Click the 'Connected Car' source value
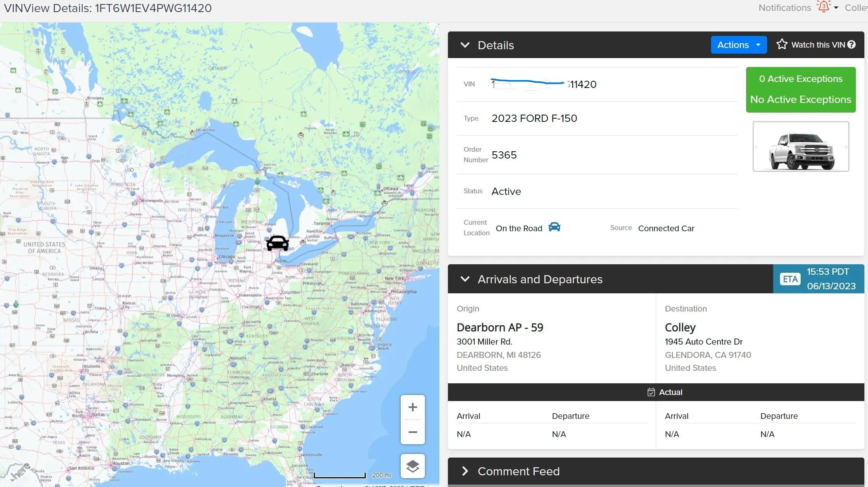The height and width of the screenshot is (487, 868). [666, 228]
